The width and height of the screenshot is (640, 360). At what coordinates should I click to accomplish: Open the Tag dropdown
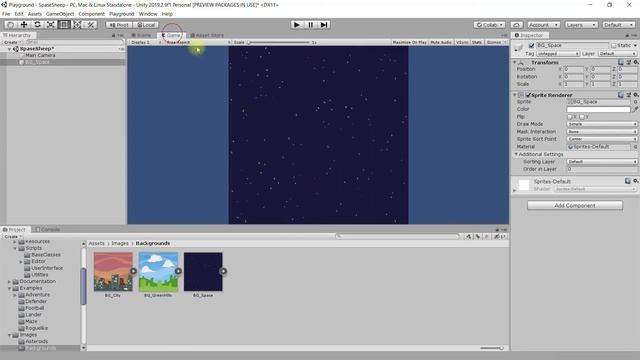[558, 54]
